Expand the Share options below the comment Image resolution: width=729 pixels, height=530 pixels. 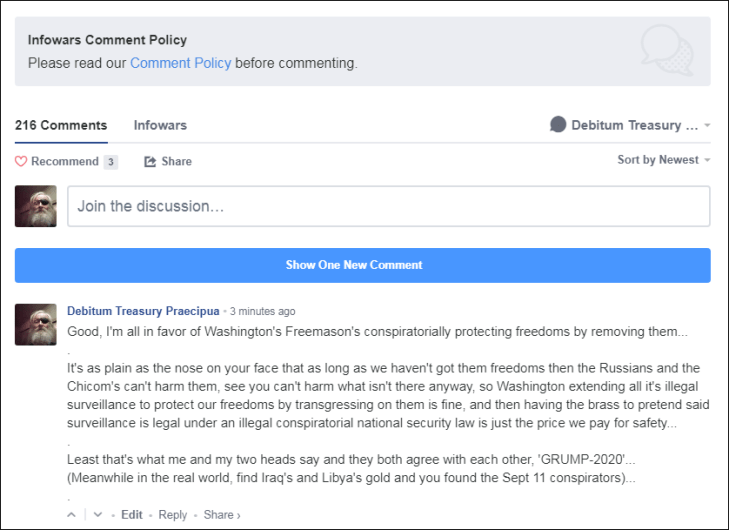click(221, 515)
